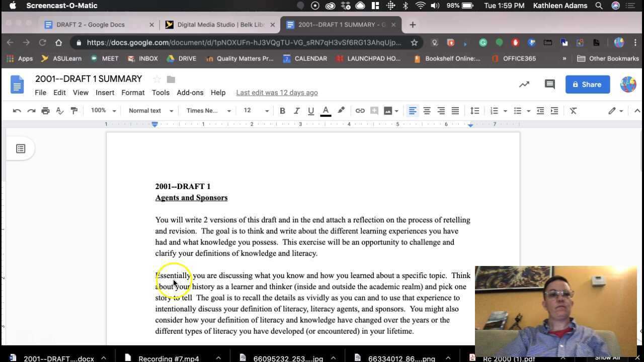Open the Format menu
644x362 pixels.
133,93
